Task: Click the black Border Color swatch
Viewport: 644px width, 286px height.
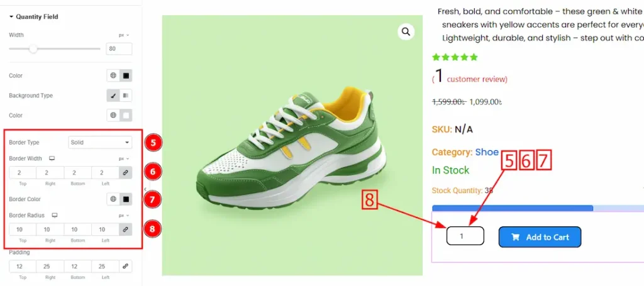Action: click(x=126, y=199)
